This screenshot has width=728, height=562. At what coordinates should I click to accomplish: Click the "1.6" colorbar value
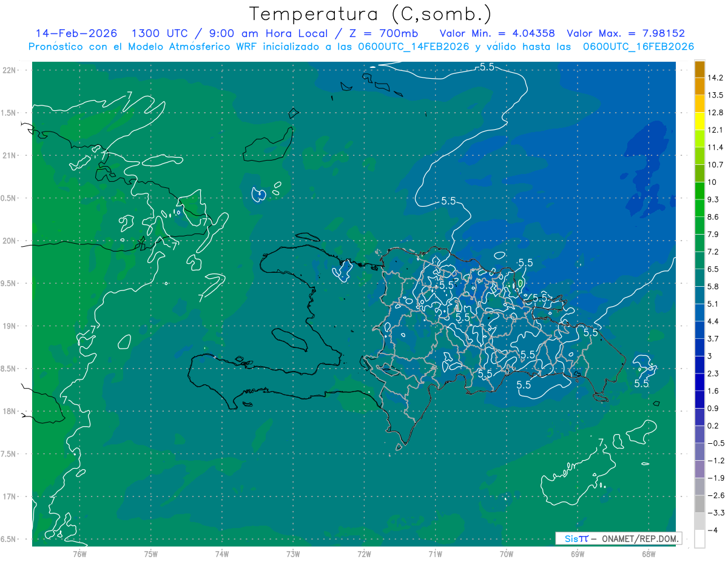(x=714, y=390)
